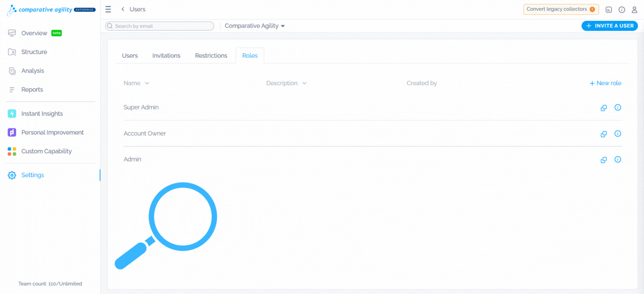Open Structure in the sidebar
644x294 pixels.
34,52
